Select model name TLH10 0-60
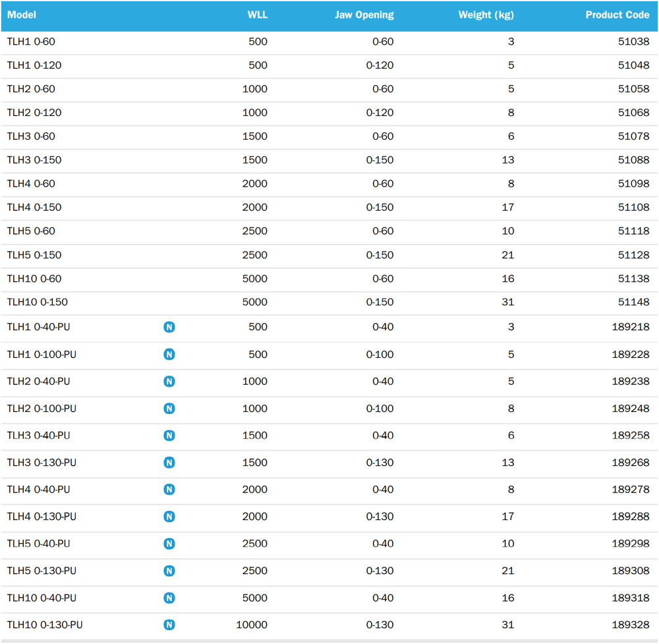The image size is (659, 644). [34, 279]
